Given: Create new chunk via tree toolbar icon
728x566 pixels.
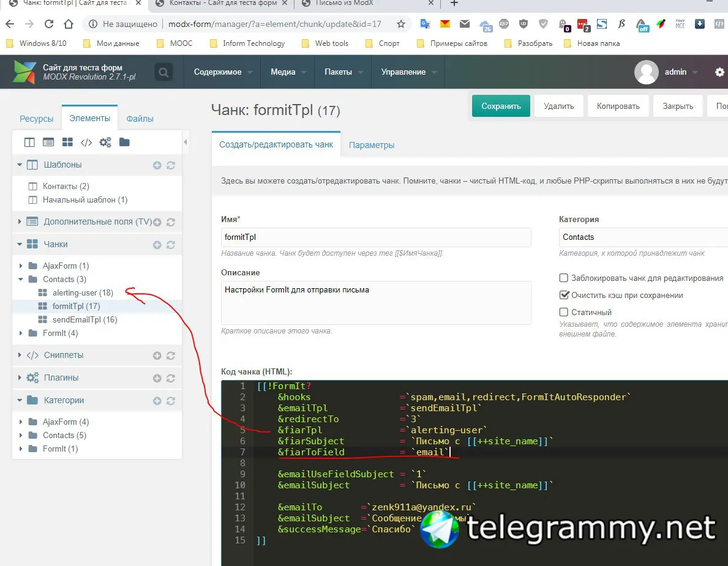Looking at the screenshot, I should click(x=67, y=142).
